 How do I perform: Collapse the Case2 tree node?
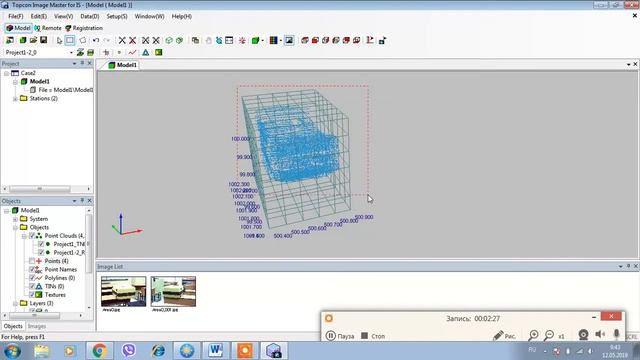(x=7, y=73)
